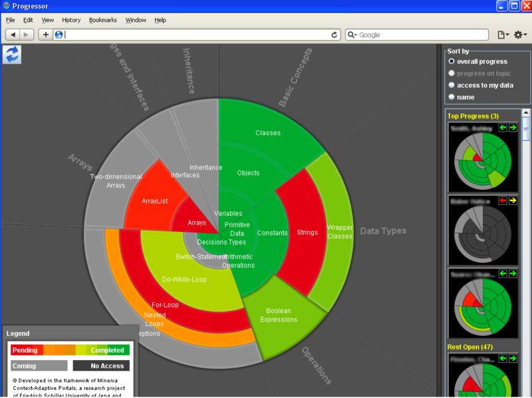Click the Two-dimensional Arrays gray sector

click(116, 181)
